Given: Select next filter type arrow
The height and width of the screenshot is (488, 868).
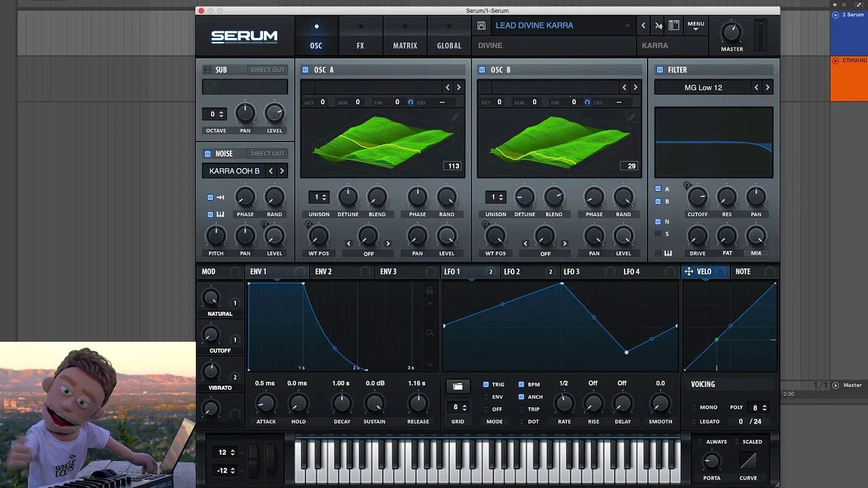Looking at the screenshot, I should point(768,87).
